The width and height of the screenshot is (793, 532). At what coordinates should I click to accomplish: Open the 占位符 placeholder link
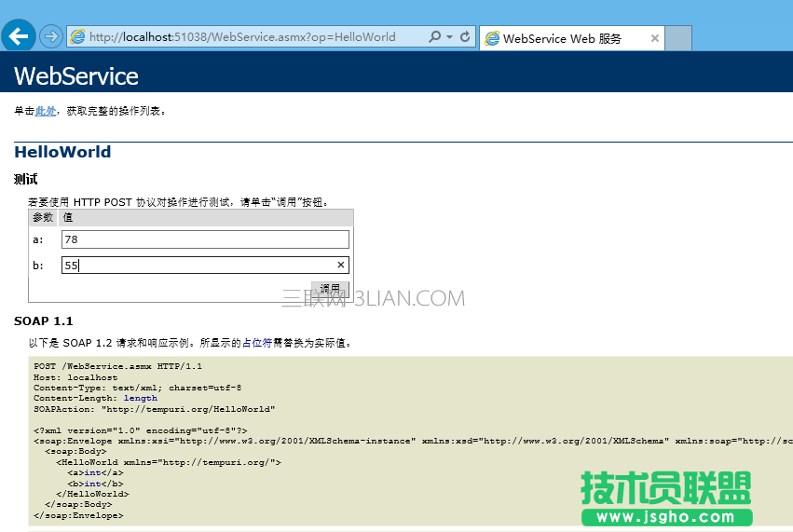(x=257, y=343)
